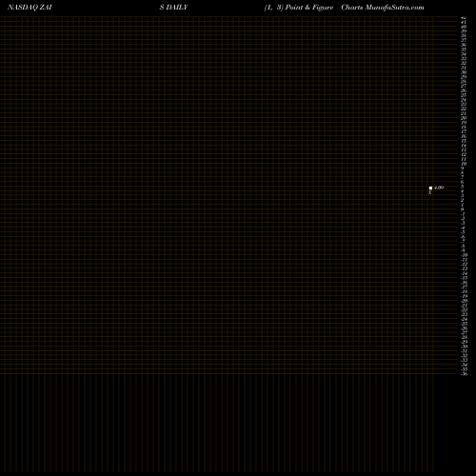Click the X mark below the white square
The height and width of the screenshot is (476, 476).
coord(430,192)
